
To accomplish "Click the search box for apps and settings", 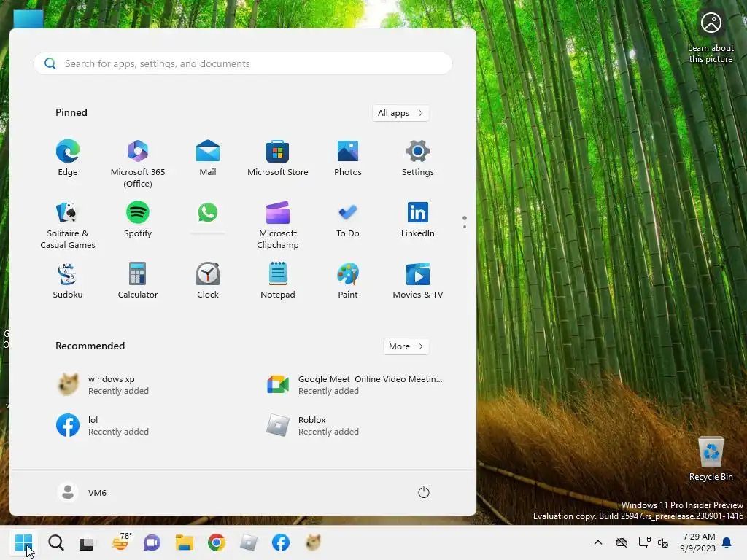I will click(x=243, y=63).
